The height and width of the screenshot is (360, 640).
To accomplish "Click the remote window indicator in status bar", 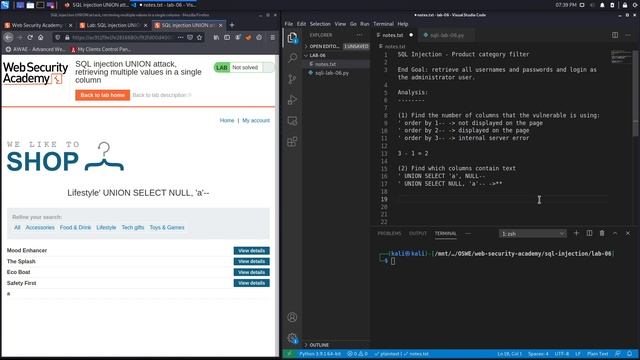I will point(289,353).
